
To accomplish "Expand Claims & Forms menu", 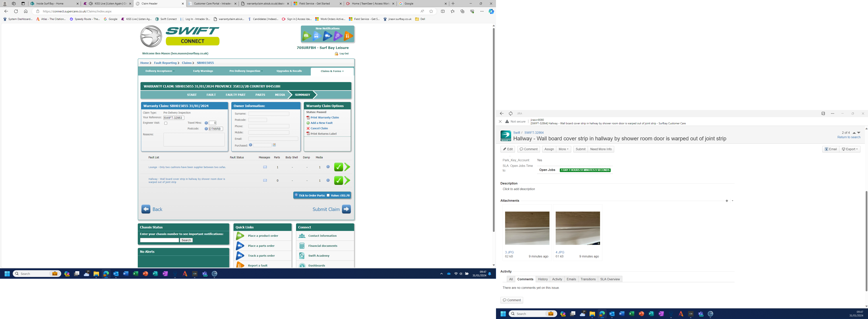I will click(332, 71).
